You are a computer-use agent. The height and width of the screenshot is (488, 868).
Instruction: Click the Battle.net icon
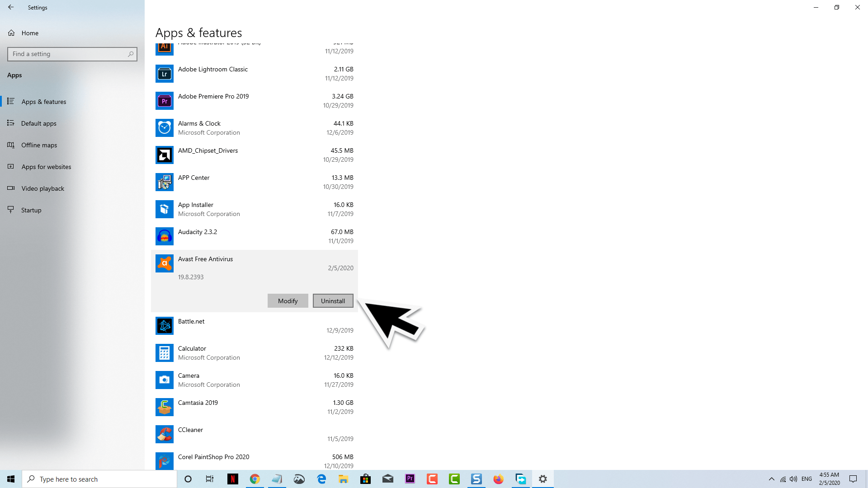[165, 326]
